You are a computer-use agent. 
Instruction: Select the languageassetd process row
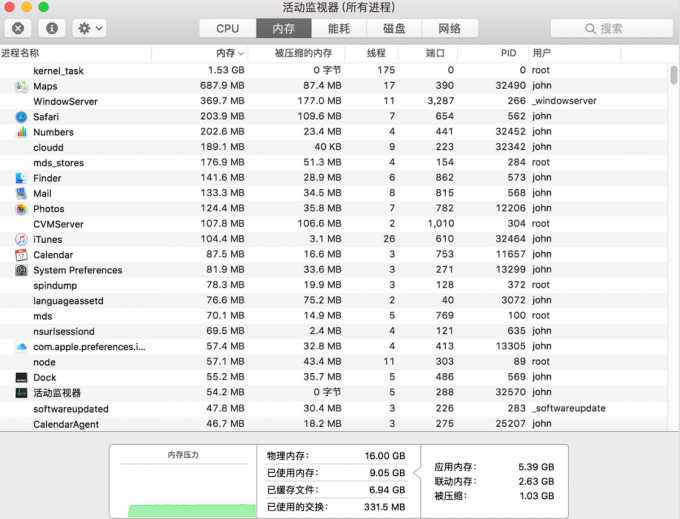click(333, 300)
